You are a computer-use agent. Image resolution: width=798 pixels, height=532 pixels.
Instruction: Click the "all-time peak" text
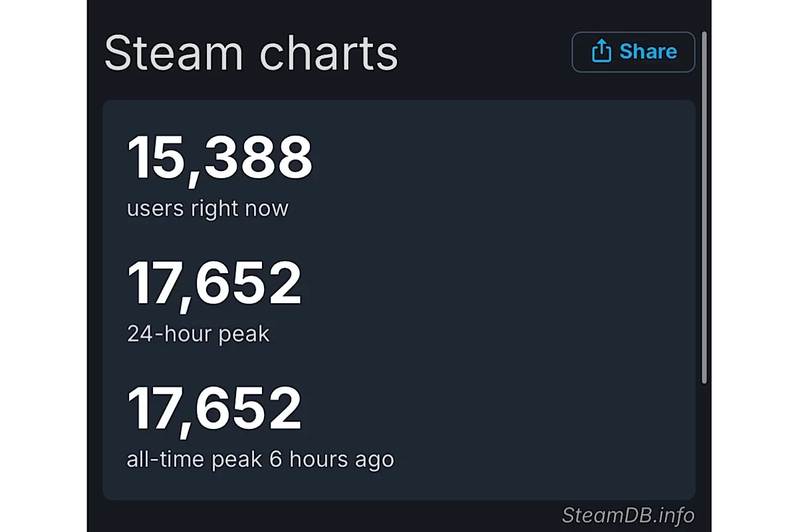point(194,460)
